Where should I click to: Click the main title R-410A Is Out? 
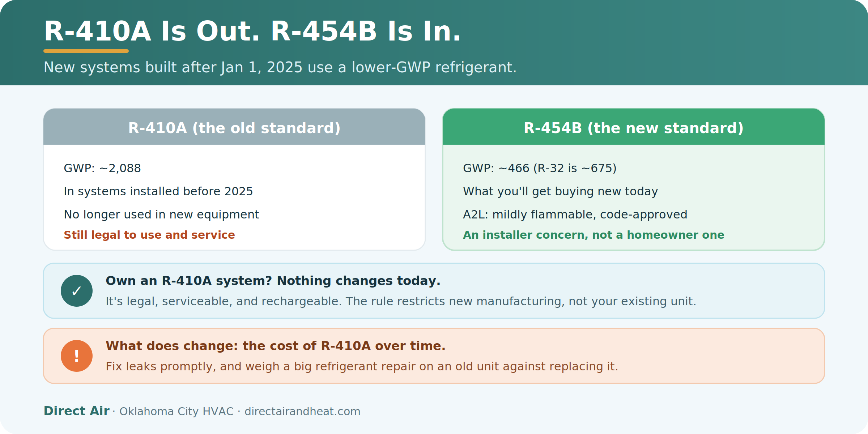(252, 31)
